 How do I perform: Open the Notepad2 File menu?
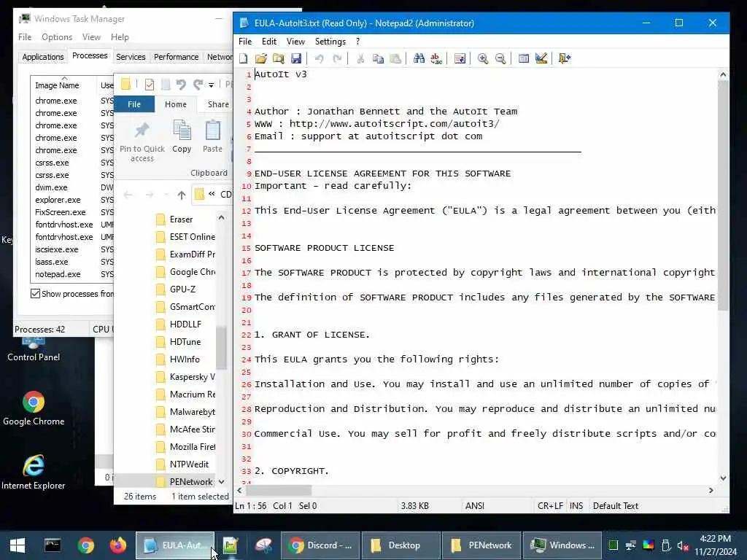click(x=245, y=42)
